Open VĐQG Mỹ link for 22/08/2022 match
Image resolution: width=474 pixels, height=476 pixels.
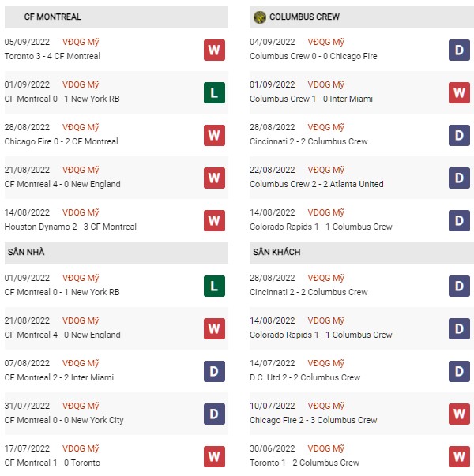(x=325, y=170)
